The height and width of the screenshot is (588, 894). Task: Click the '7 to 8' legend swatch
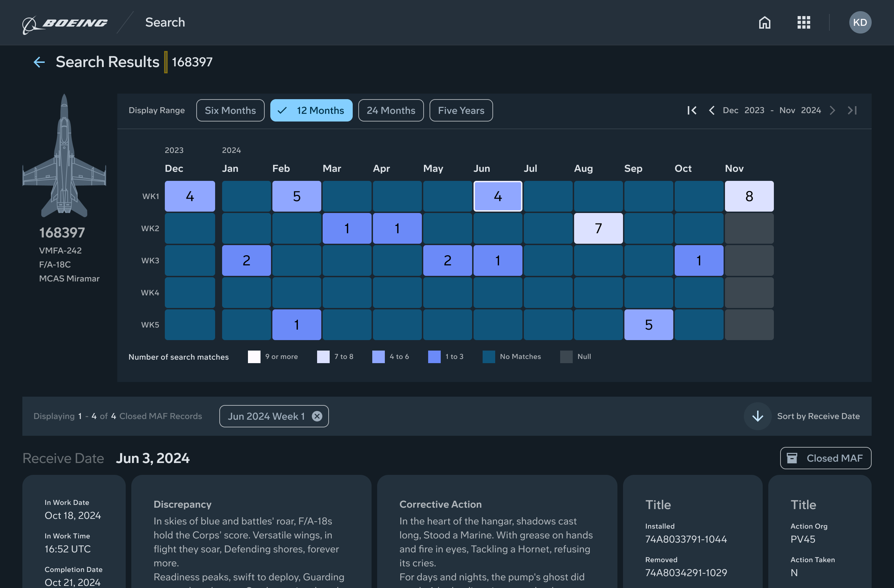323,357
